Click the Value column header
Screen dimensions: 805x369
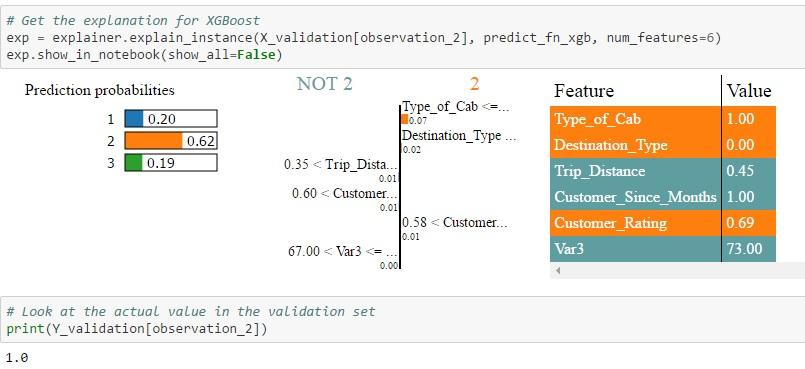pos(749,91)
